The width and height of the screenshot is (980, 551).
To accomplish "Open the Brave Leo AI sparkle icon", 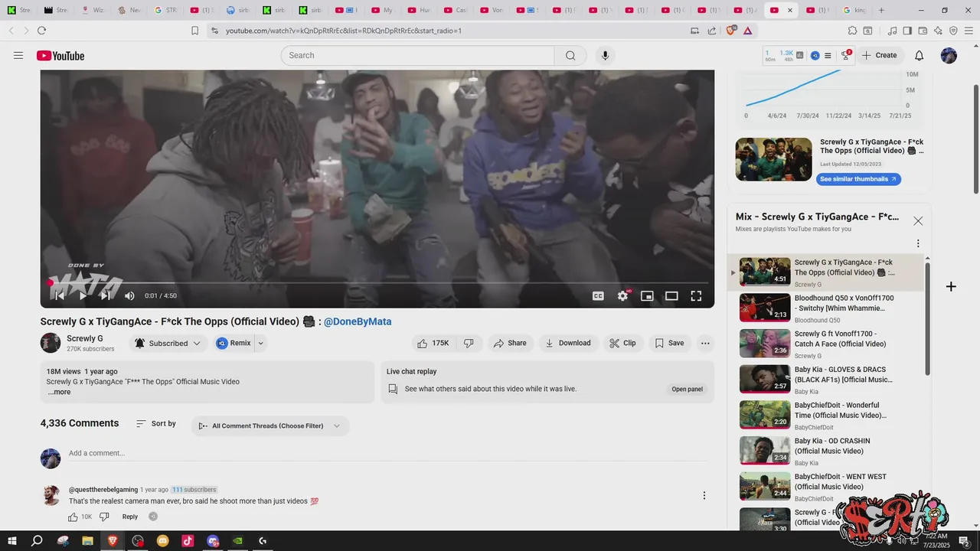I will click(938, 31).
